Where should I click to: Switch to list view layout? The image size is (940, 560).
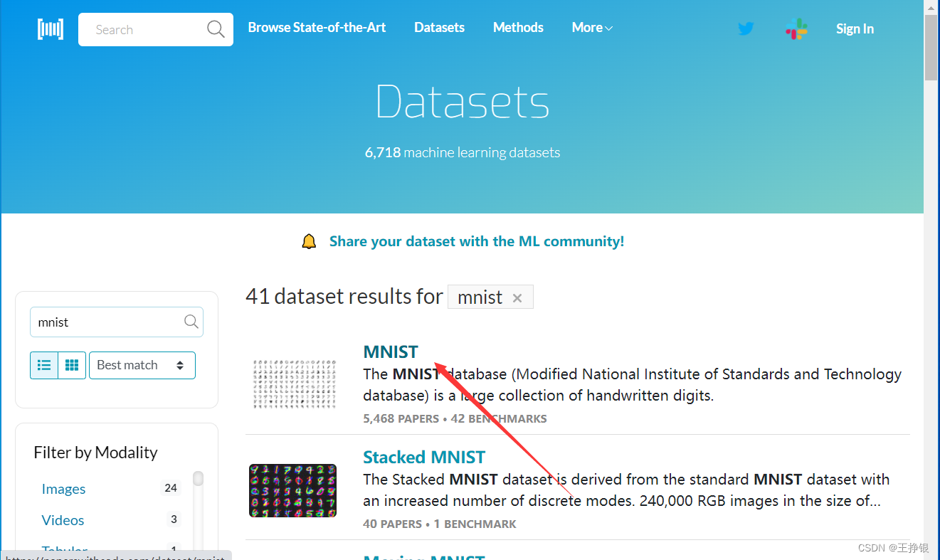(x=44, y=365)
